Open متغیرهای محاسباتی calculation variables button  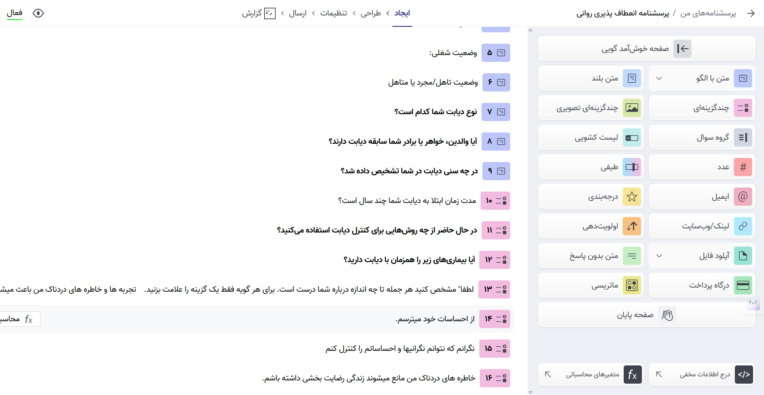pos(591,375)
